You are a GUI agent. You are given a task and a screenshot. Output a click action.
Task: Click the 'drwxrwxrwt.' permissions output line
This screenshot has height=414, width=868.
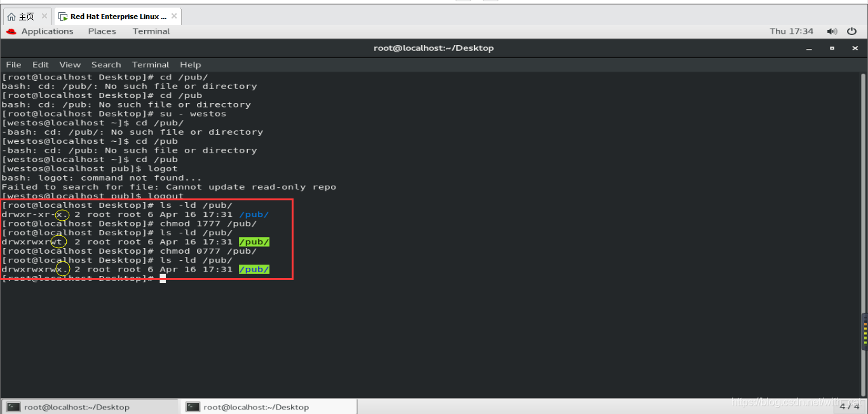pos(135,242)
